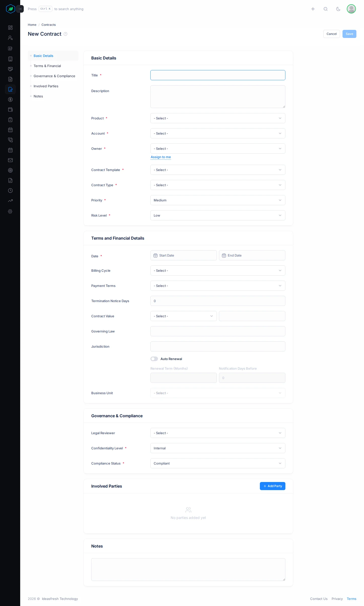
Task: Open the Confidentiality Level dropdown
Action: tap(218, 448)
